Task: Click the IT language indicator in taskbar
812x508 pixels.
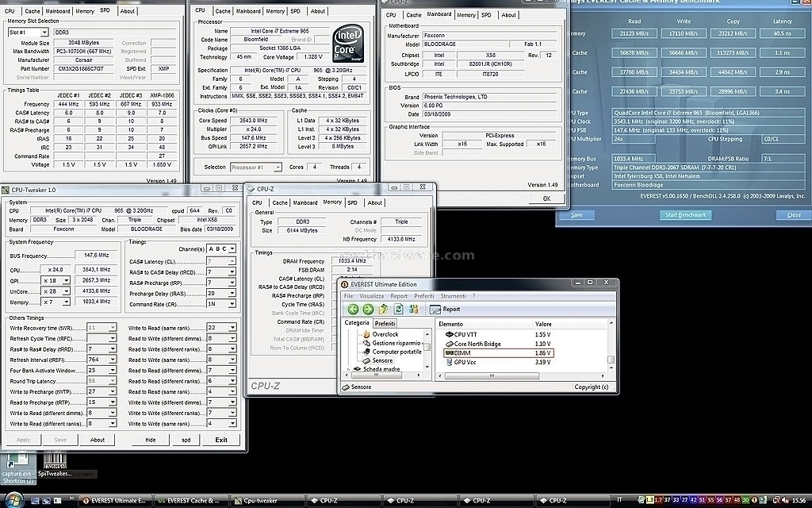Action: (x=619, y=500)
